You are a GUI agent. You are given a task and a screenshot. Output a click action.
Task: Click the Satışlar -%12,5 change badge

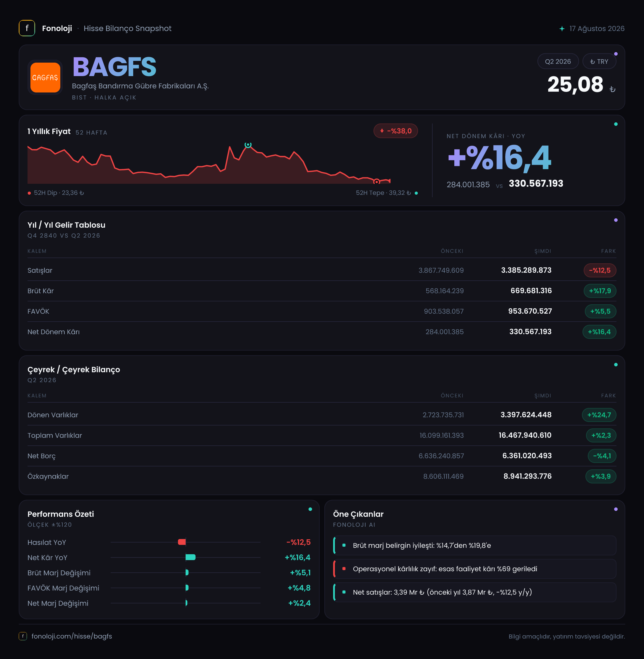coord(600,270)
